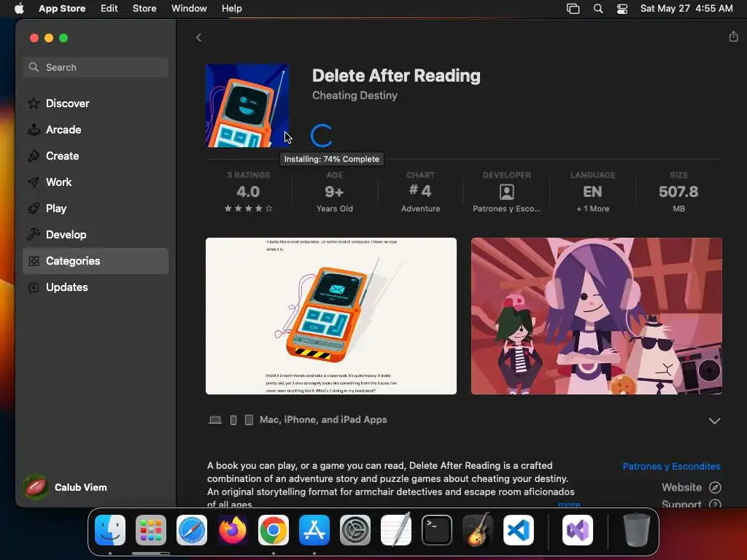Viewport: 747px width, 560px height.
Task: Click the iPad device icon
Action: [249, 419]
